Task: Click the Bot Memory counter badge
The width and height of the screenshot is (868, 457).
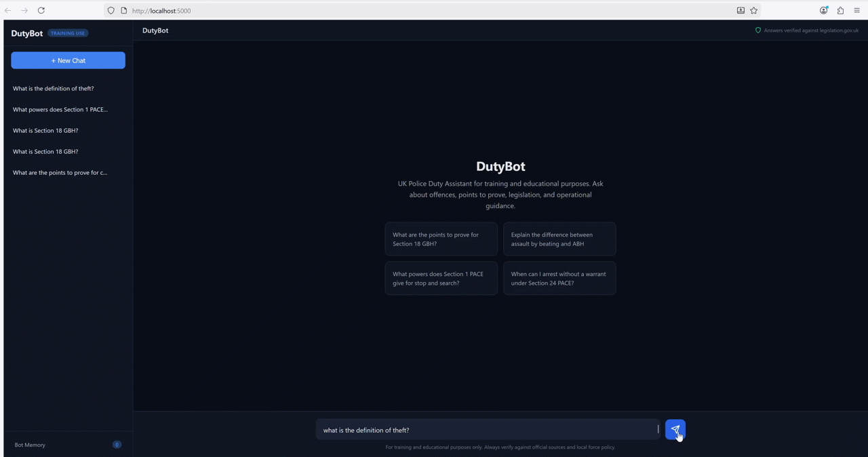Action: click(117, 445)
